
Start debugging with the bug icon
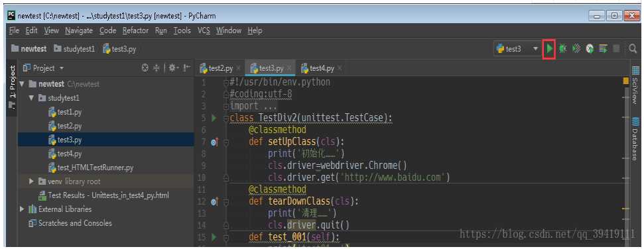tap(562, 49)
